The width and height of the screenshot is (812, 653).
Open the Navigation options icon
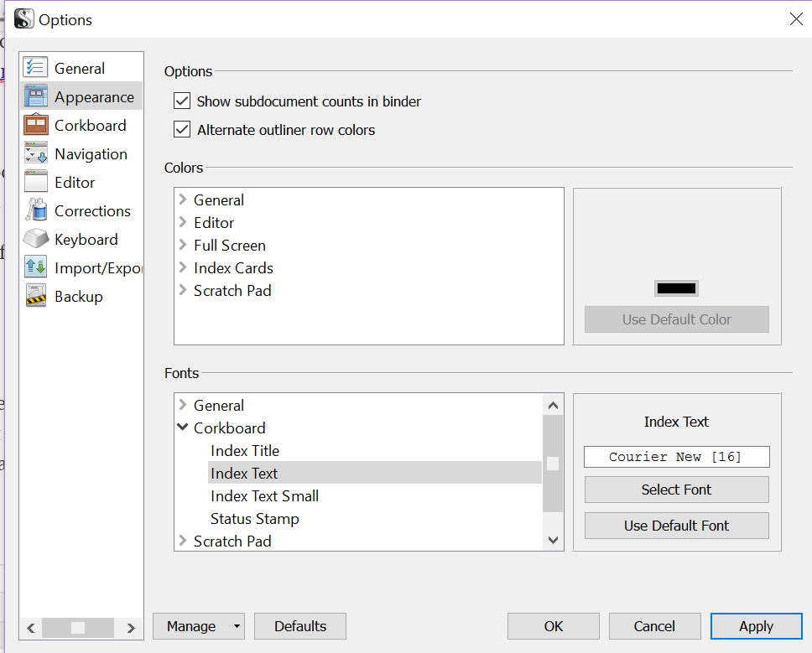[x=35, y=153]
